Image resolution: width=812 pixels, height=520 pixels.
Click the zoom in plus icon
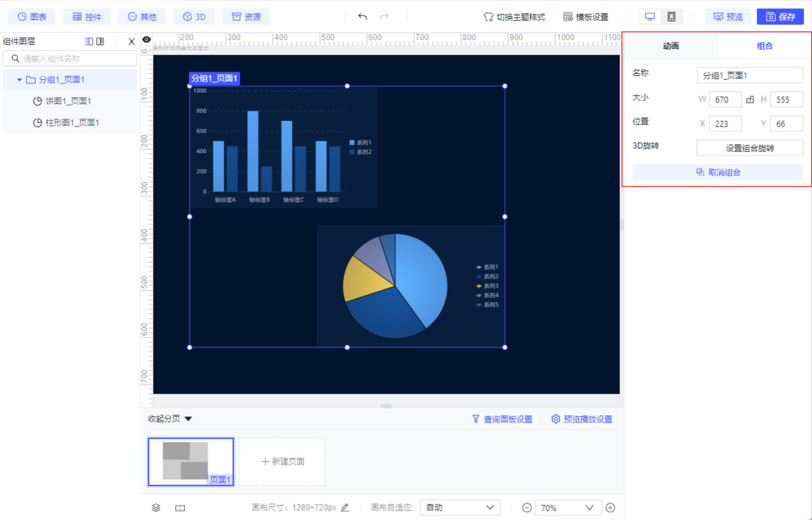pos(610,507)
